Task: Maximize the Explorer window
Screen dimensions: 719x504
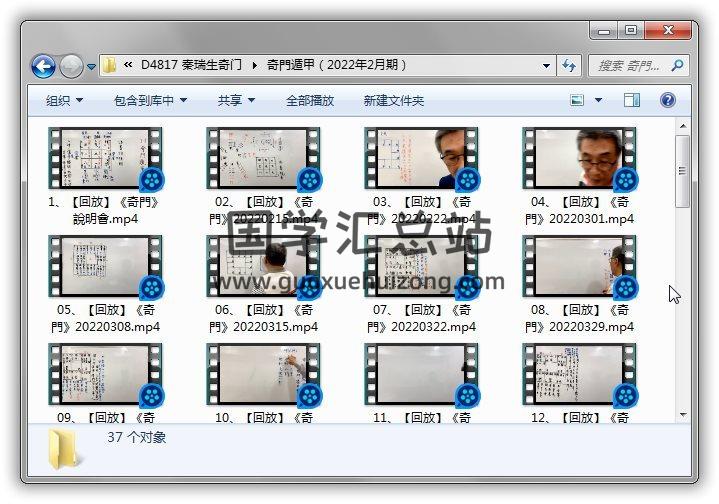Action: [631, 30]
